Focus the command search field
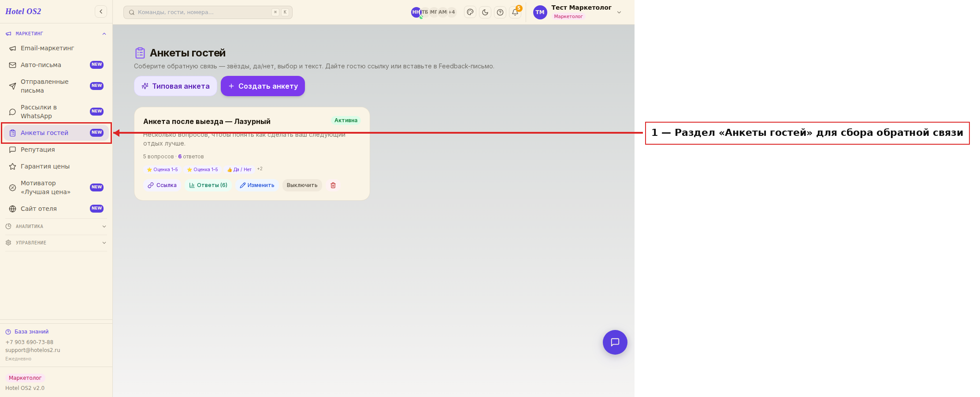980x397 pixels. pyautogui.click(x=208, y=12)
